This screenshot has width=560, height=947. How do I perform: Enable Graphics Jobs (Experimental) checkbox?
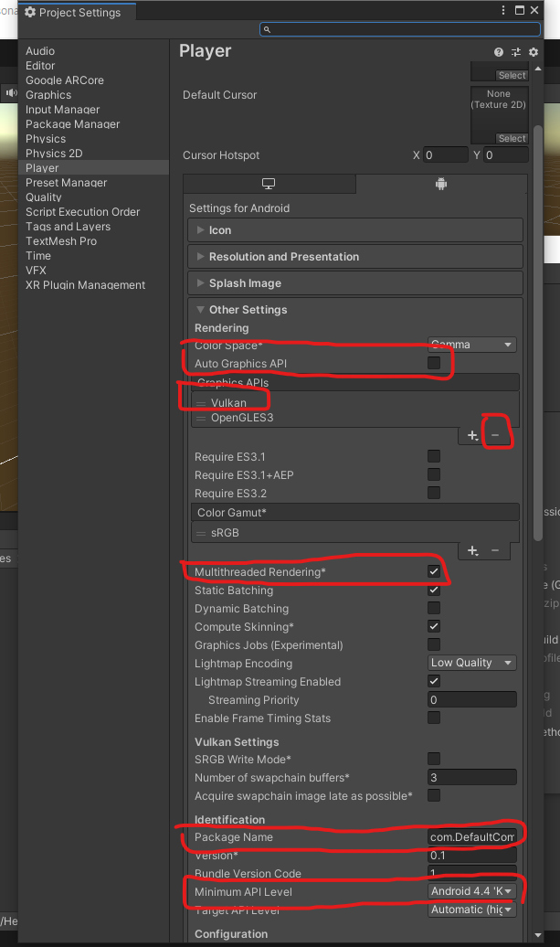pyautogui.click(x=434, y=644)
